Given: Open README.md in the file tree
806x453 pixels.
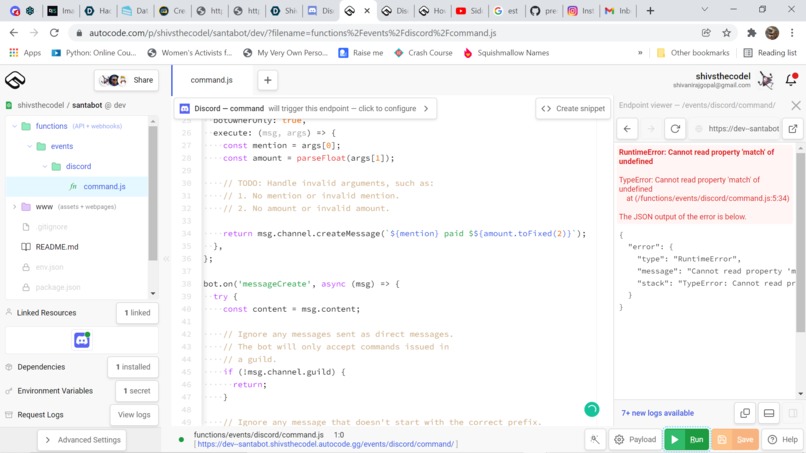Looking at the screenshot, I should (57, 247).
